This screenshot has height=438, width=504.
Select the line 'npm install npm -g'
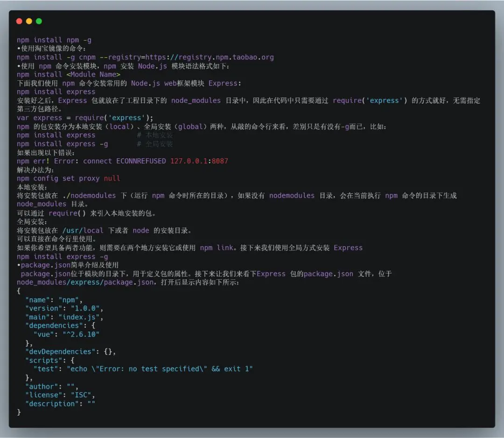[54, 40]
